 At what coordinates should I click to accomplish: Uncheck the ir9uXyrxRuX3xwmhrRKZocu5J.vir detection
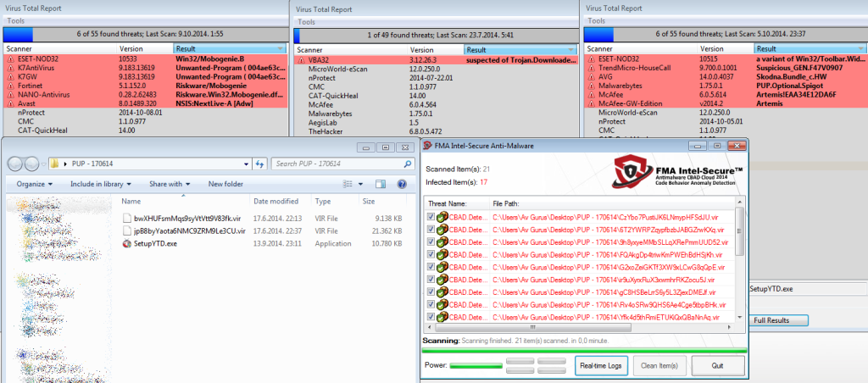tap(431, 280)
